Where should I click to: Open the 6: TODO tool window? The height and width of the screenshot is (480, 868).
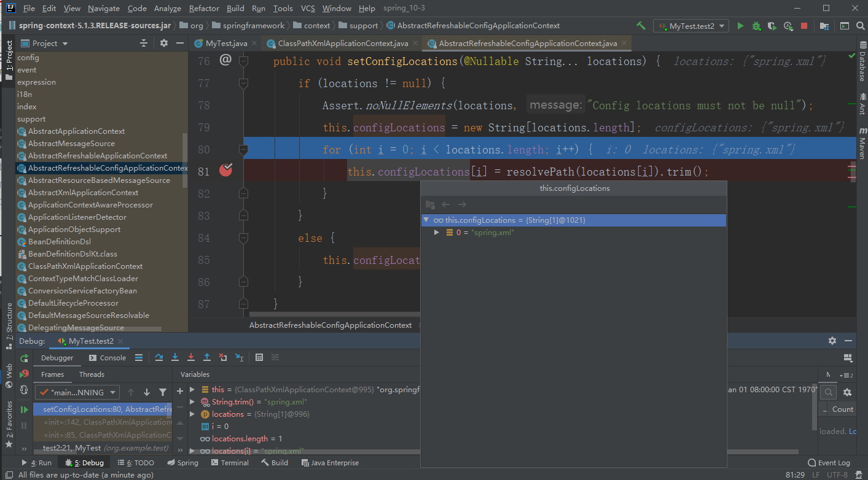(x=136, y=463)
